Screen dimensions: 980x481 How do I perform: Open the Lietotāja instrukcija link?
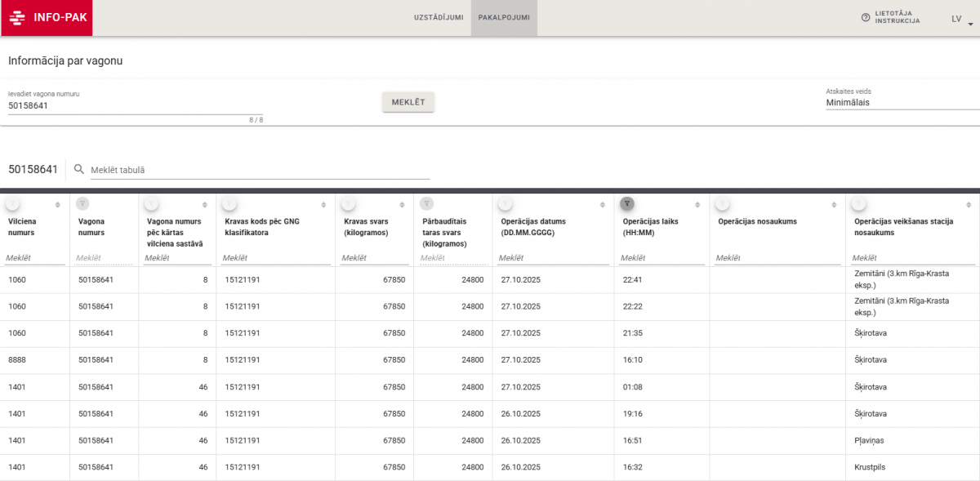[898, 18]
